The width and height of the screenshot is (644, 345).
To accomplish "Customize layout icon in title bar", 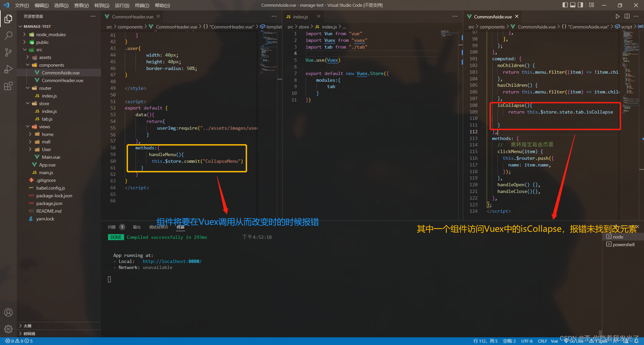I will 591,5.
